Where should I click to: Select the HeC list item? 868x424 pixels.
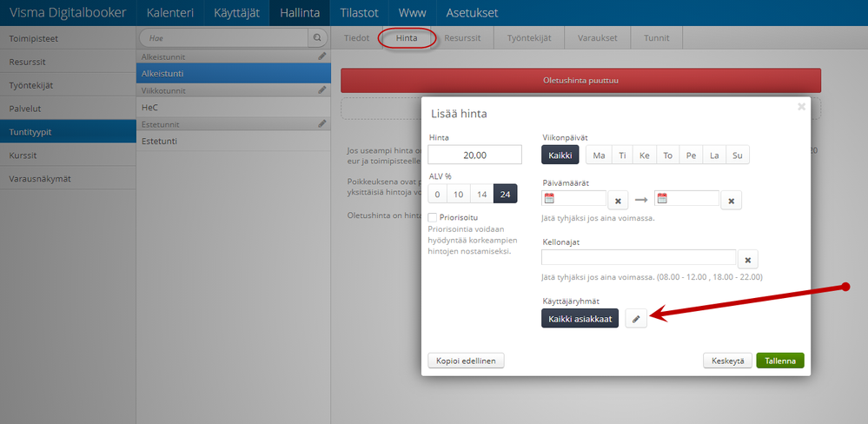pos(234,107)
